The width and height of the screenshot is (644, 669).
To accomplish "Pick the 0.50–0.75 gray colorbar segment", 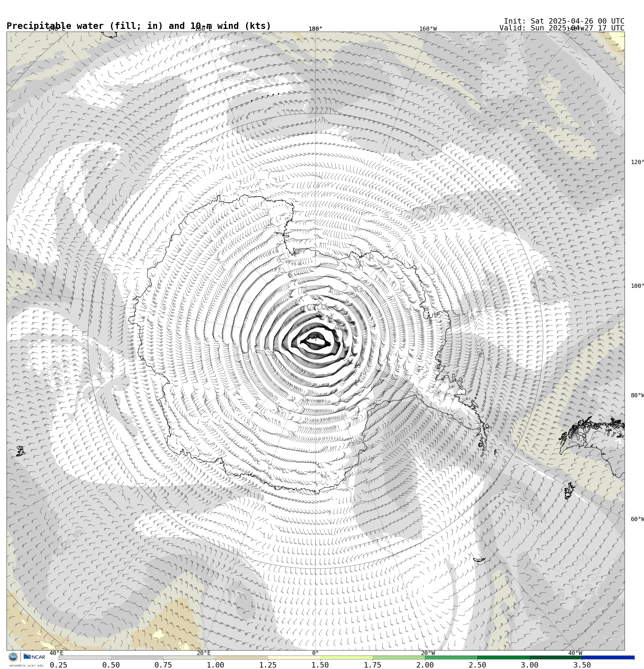I will (137, 657).
